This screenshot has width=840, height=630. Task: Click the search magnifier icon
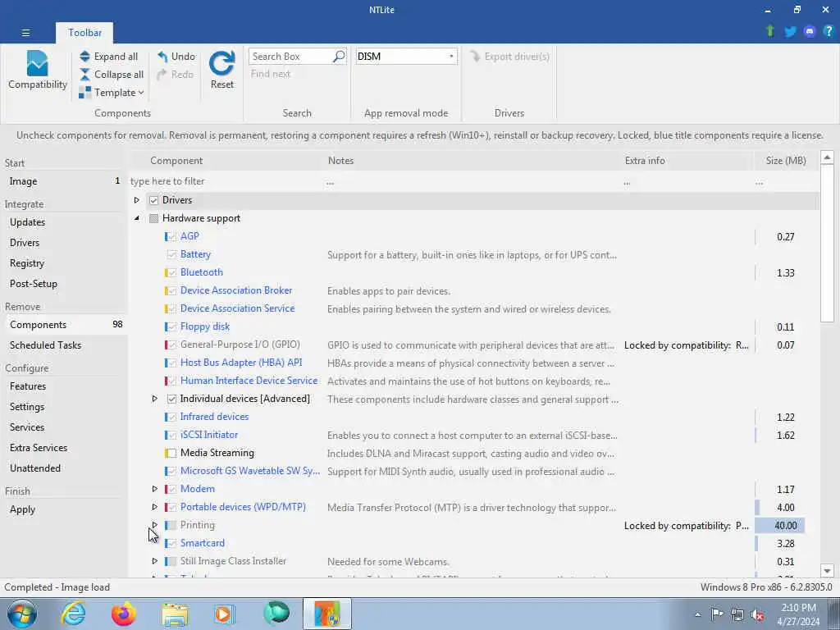339,57
